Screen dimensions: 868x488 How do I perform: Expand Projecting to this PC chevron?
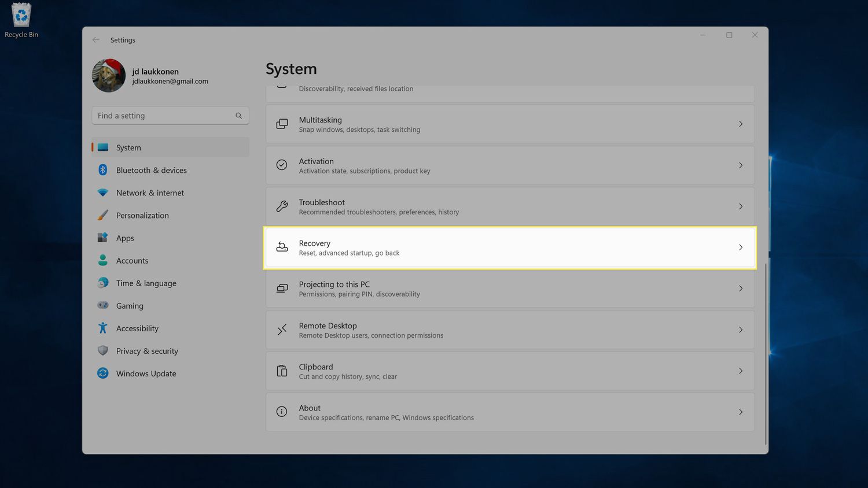[x=740, y=289]
